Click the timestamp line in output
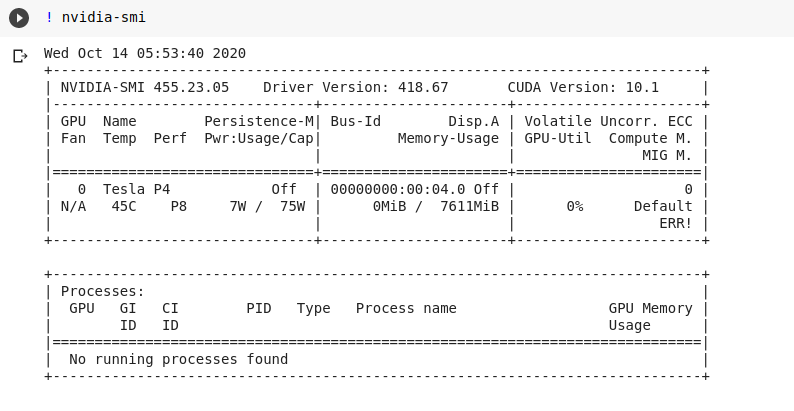This screenshot has height=411, width=794. [x=145, y=53]
